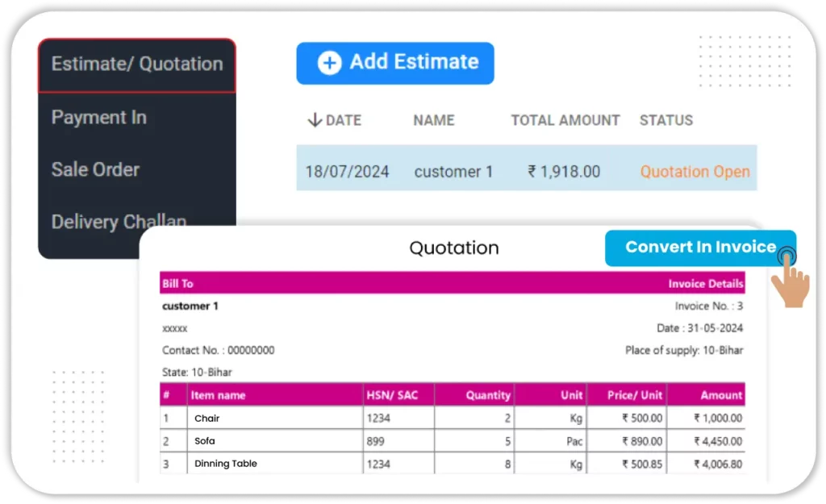Viewport: 826px width, 504px height.
Task: Click the STATUS column header
Action: click(x=665, y=120)
